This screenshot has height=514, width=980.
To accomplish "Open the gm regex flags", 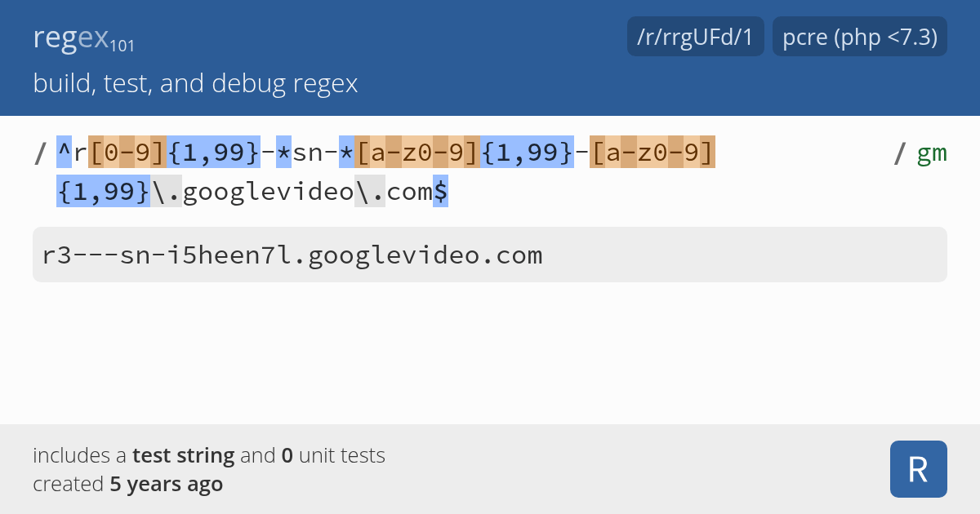I will coord(931,153).
